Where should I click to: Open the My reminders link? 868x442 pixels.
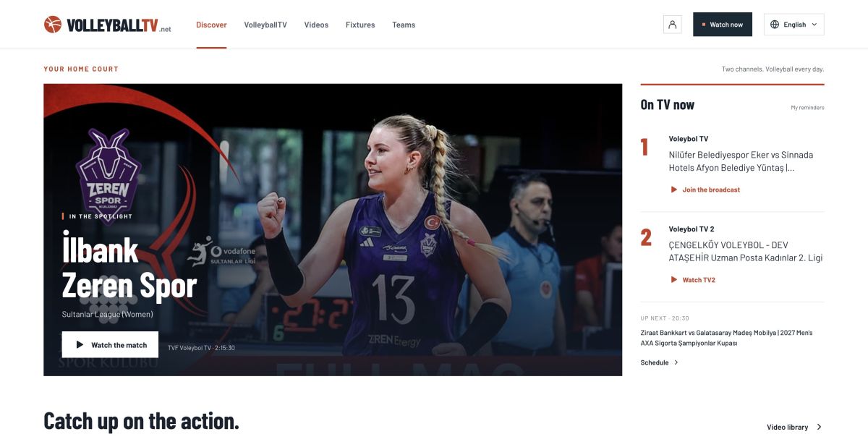(807, 108)
